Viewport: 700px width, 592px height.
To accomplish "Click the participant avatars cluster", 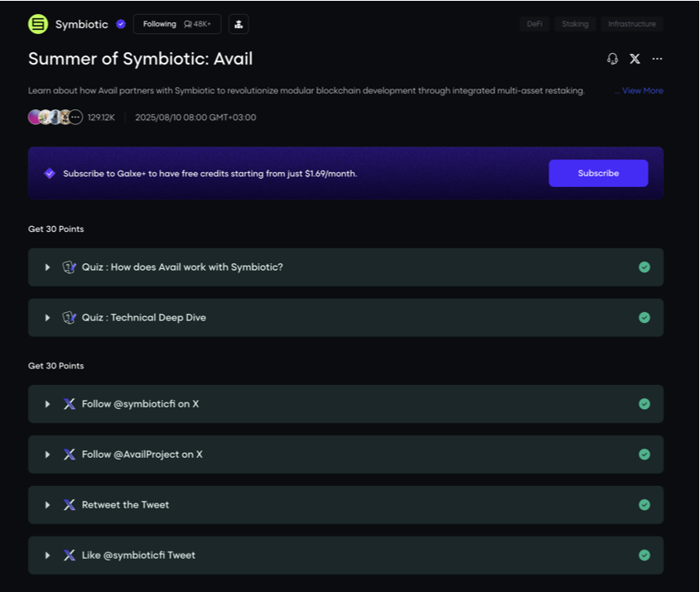I will (56, 118).
